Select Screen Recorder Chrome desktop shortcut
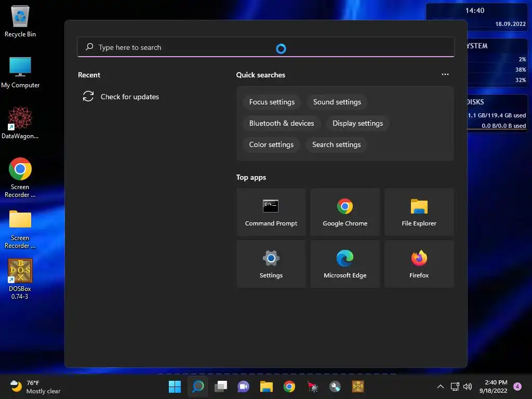This screenshot has width=532, height=399. [20, 178]
